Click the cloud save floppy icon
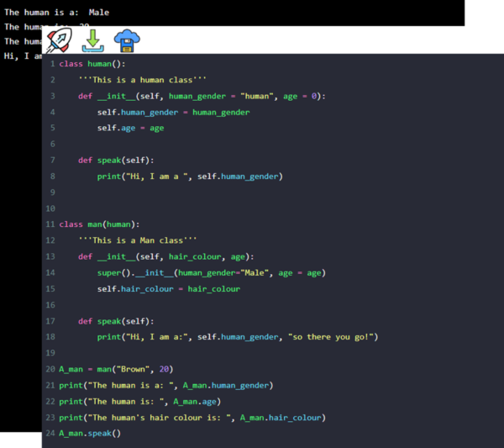The width and height of the screenshot is (504, 448). [127, 41]
